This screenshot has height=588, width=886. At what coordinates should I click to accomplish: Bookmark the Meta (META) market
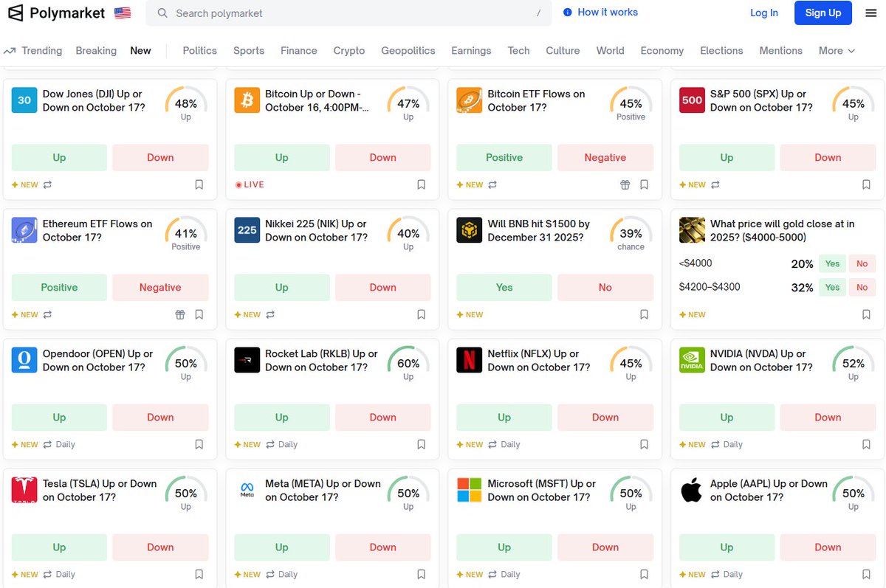click(421, 574)
